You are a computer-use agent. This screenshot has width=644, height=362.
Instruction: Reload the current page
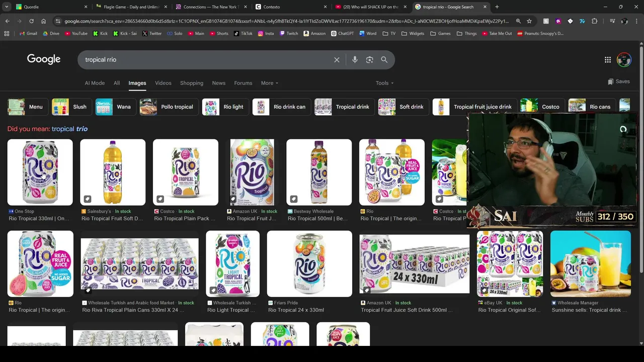point(31,21)
